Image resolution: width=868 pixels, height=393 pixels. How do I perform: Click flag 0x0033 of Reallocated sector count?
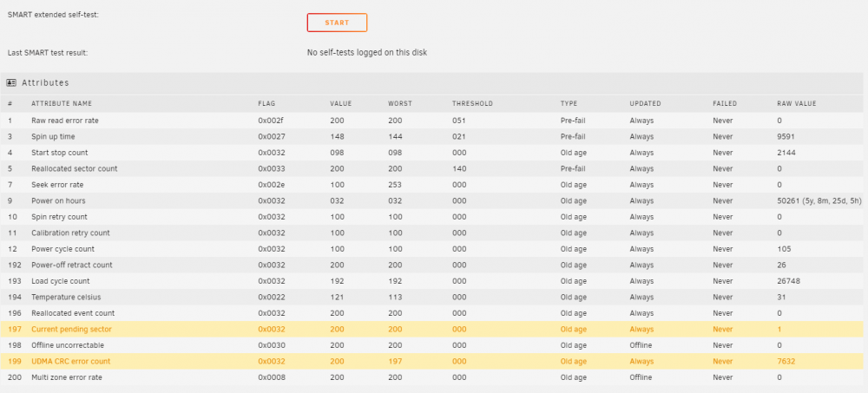click(271, 168)
